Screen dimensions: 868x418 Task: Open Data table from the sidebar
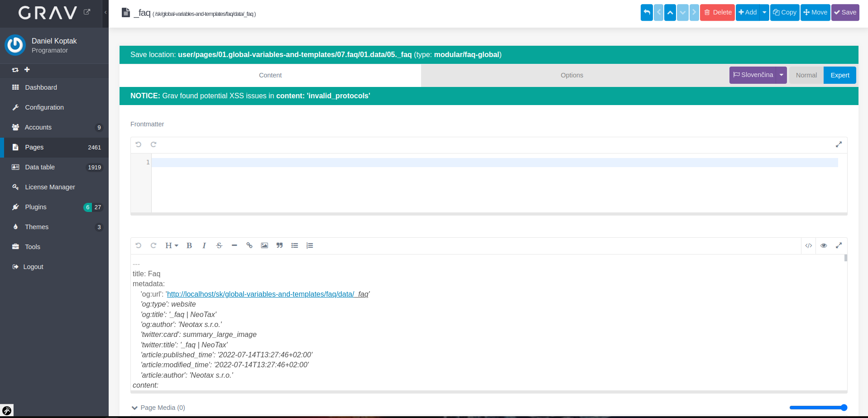(54, 167)
